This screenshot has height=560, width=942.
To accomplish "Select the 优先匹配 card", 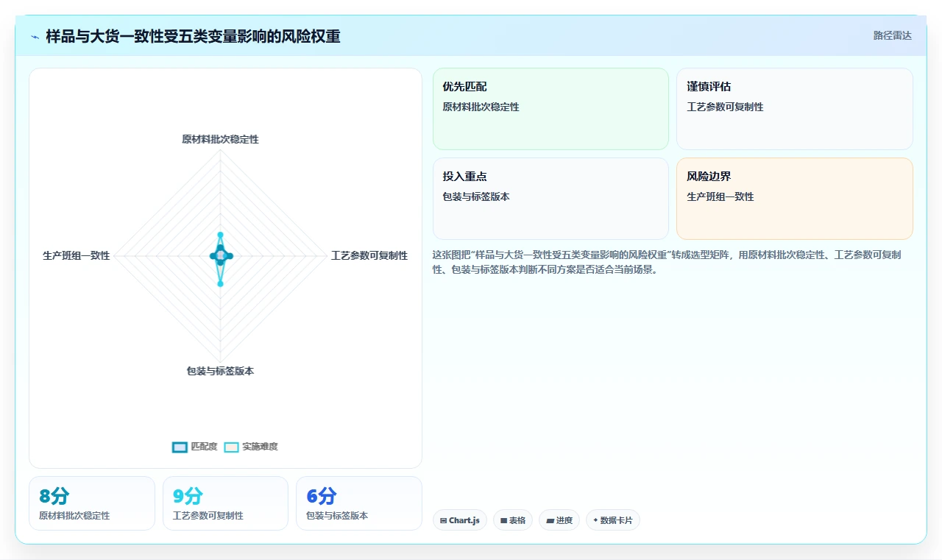I will (x=550, y=109).
